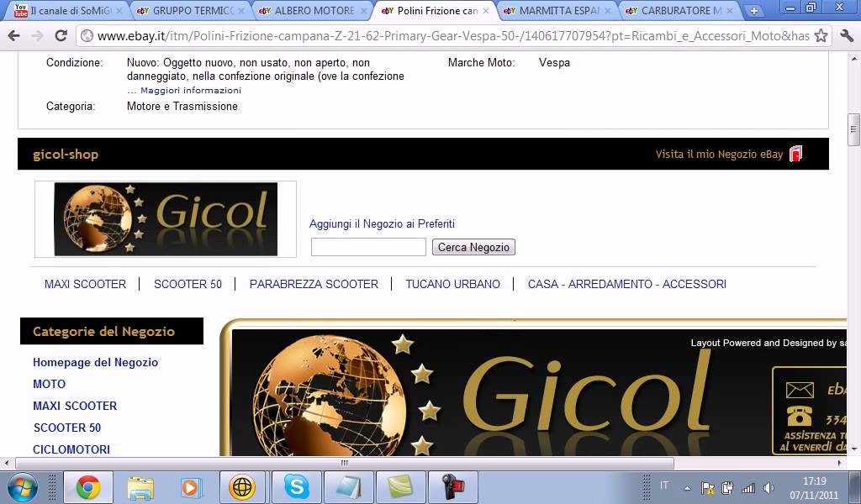
Task: Click the envelope email icon in banner
Action: tap(800, 390)
